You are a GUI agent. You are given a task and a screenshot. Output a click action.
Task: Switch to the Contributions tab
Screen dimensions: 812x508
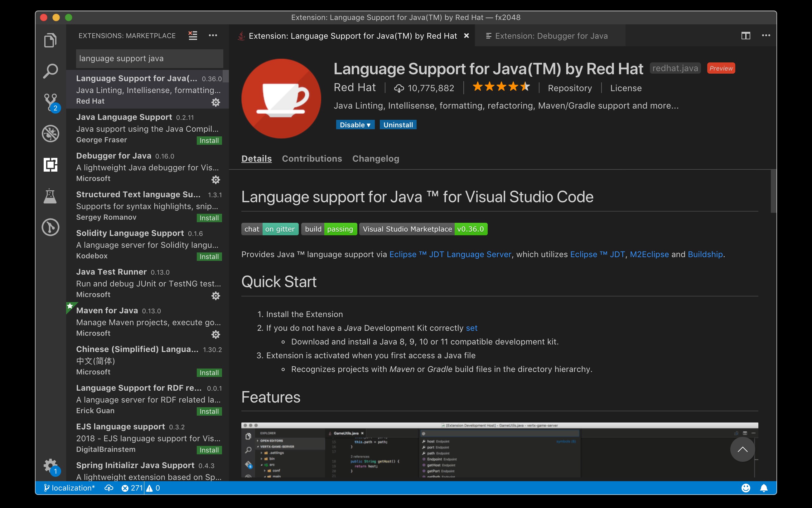click(x=312, y=159)
